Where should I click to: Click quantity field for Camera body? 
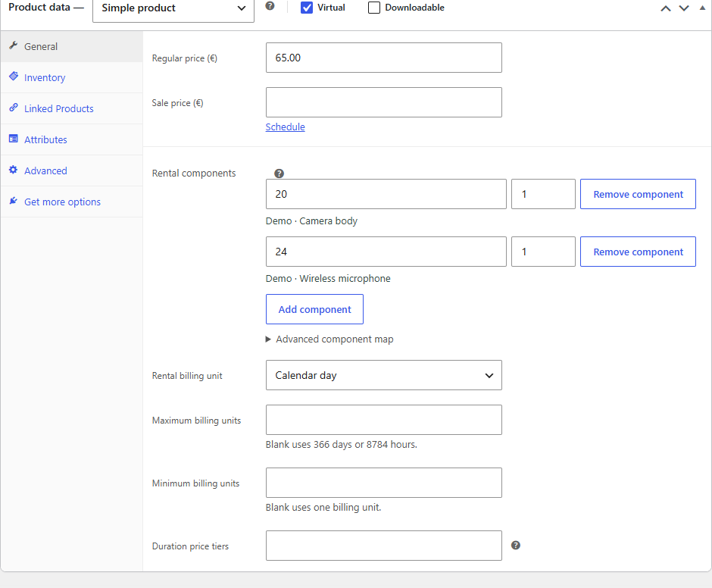(543, 194)
